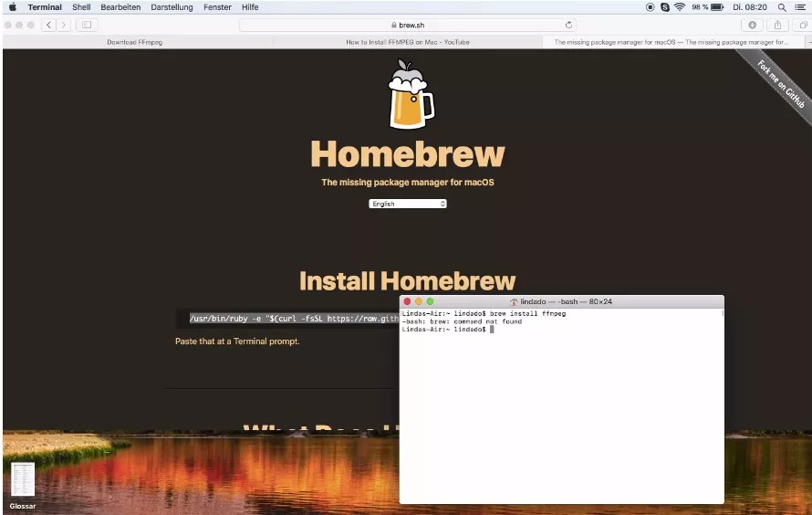The width and height of the screenshot is (812, 515).
Task: Open the Terminal app menu
Action: coord(45,7)
